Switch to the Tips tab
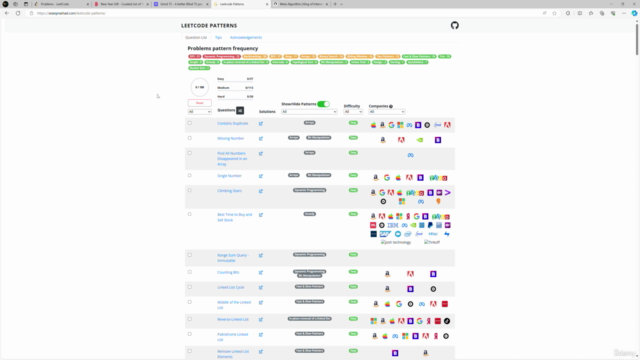The height and width of the screenshot is (360, 640). [x=218, y=38]
